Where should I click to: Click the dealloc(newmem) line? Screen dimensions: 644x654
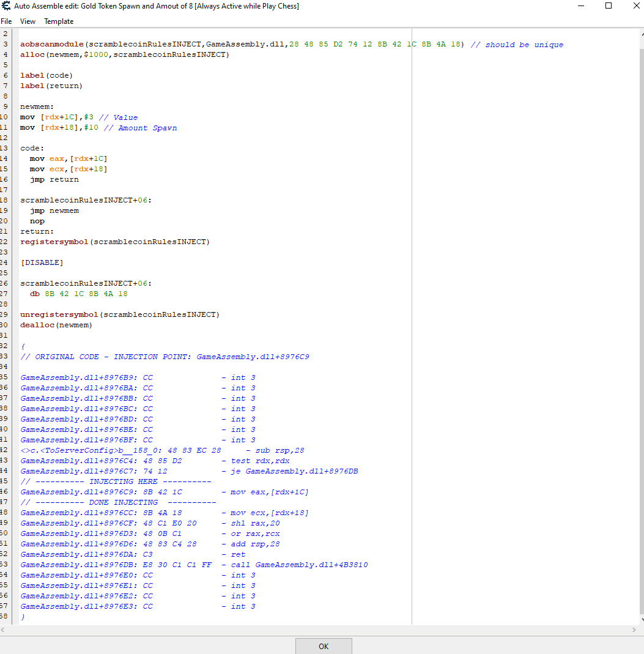pos(56,325)
